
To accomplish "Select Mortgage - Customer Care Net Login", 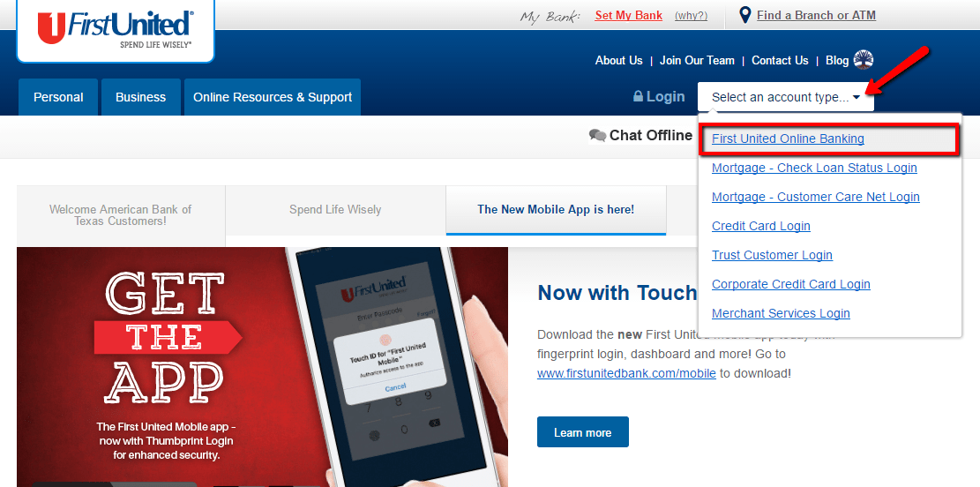I will click(x=816, y=197).
